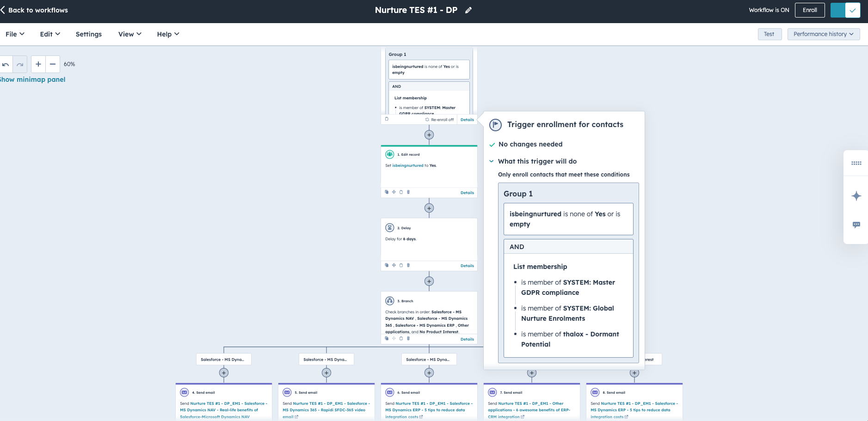Duplicate the Delay action

[x=387, y=265]
